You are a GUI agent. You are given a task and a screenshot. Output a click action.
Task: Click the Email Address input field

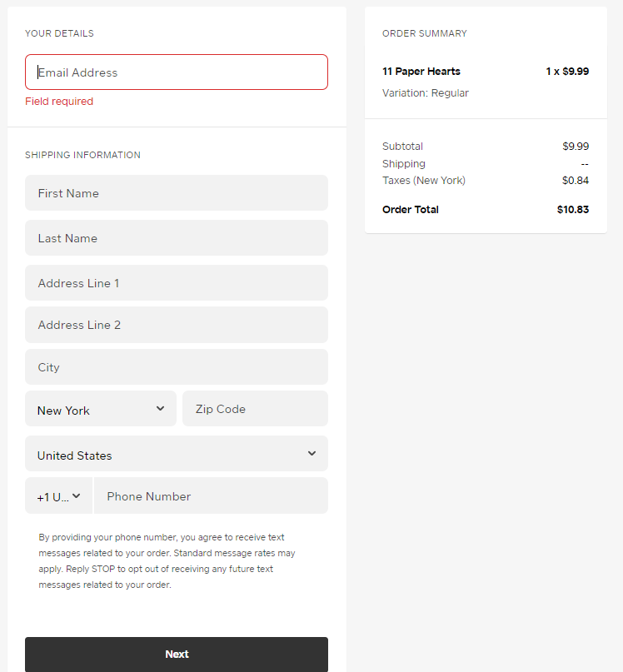[176, 72]
